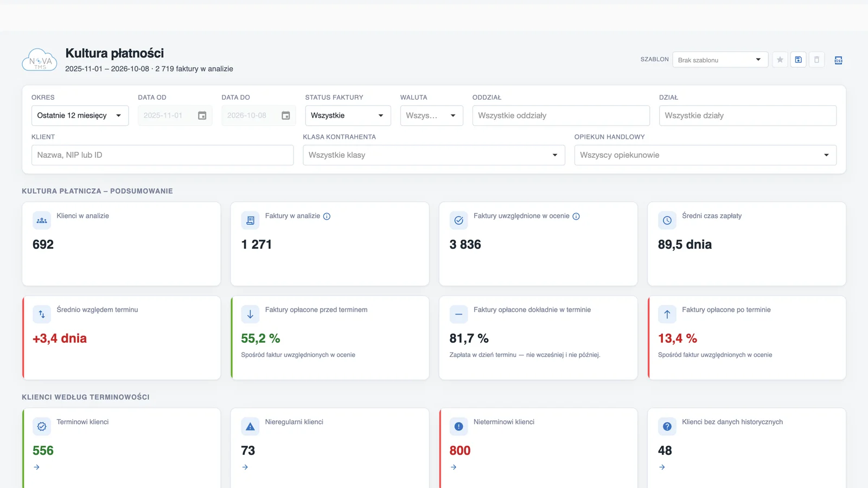Click warning triangle icon on Nieregularni klienci
The height and width of the screenshot is (488, 868).
click(x=250, y=427)
